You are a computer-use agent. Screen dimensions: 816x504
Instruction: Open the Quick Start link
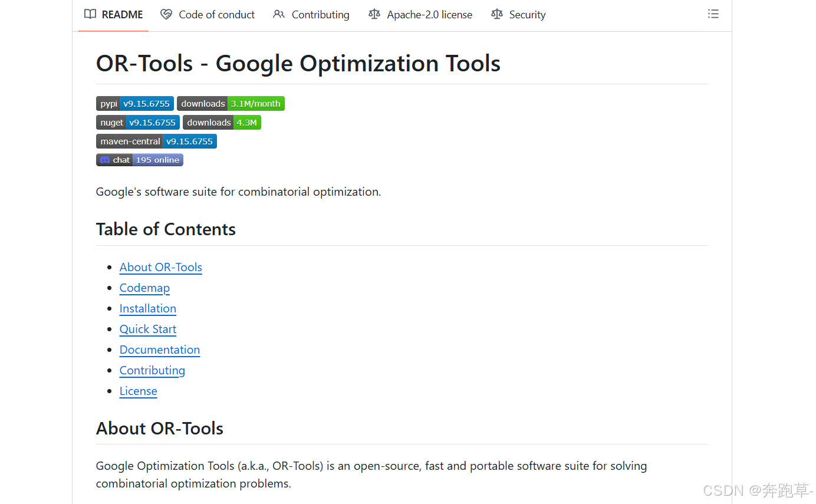(x=148, y=329)
